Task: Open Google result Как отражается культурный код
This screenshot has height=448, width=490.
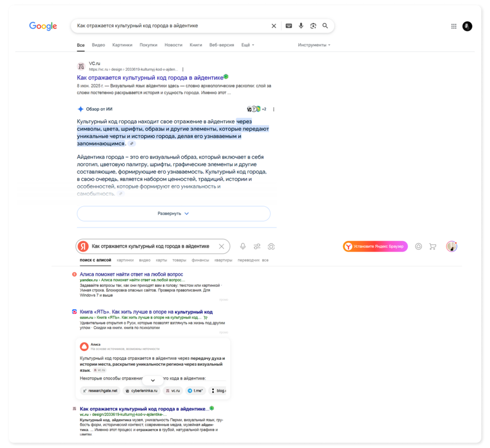Action: pyautogui.click(x=150, y=77)
